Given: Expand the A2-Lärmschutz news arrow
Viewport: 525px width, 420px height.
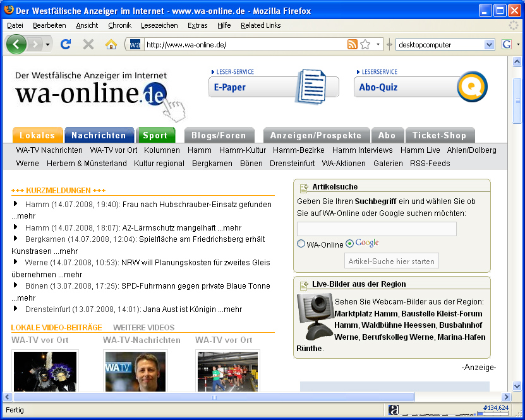Looking at the screenshot, I should coord(15,227).
